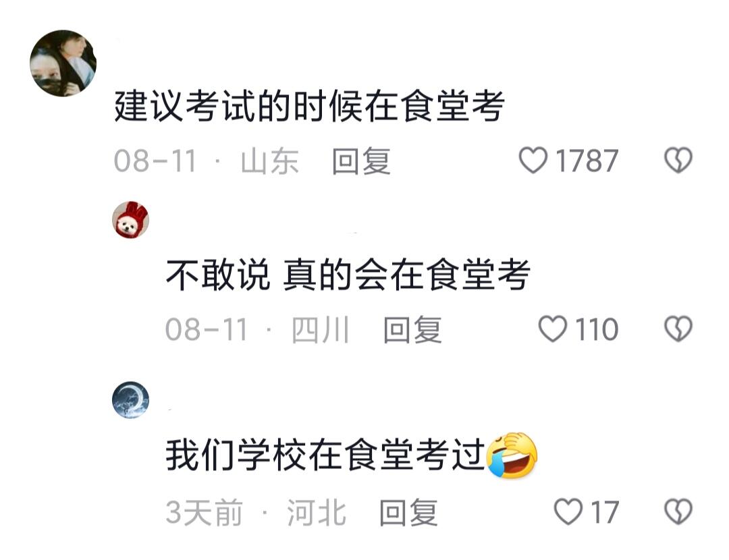The height and width of the screenshot is (560, 729).
Task: Open the moon avatar user's profile
Action: click(x=131, y=399)
